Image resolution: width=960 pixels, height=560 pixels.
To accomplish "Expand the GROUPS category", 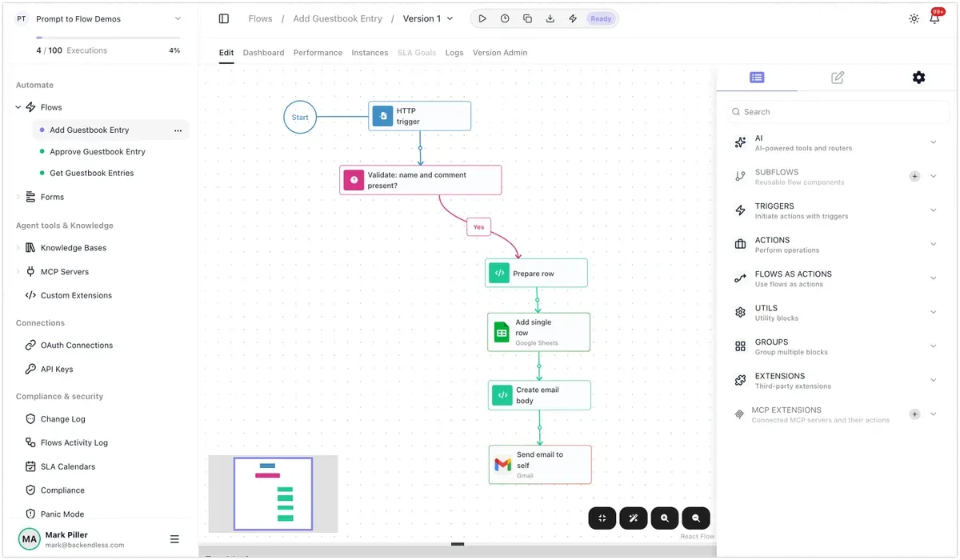I will 934,346.
